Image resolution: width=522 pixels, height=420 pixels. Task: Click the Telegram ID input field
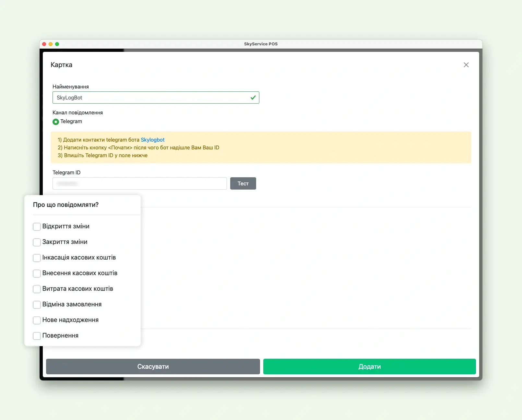click(139, 183)
